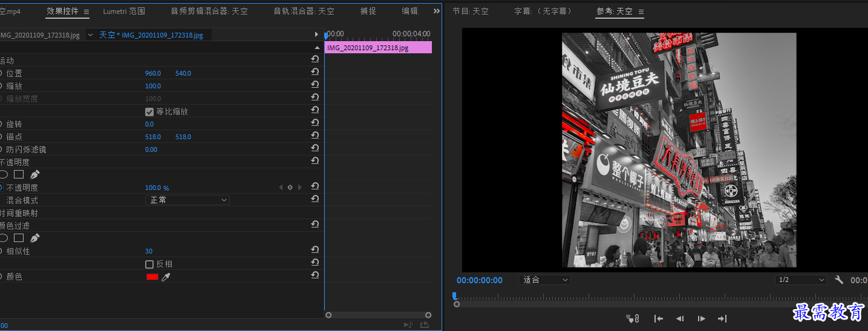Create rectangle mask under 颜色过滤
This screenshot has height=331, width=868.
[19, 238]
